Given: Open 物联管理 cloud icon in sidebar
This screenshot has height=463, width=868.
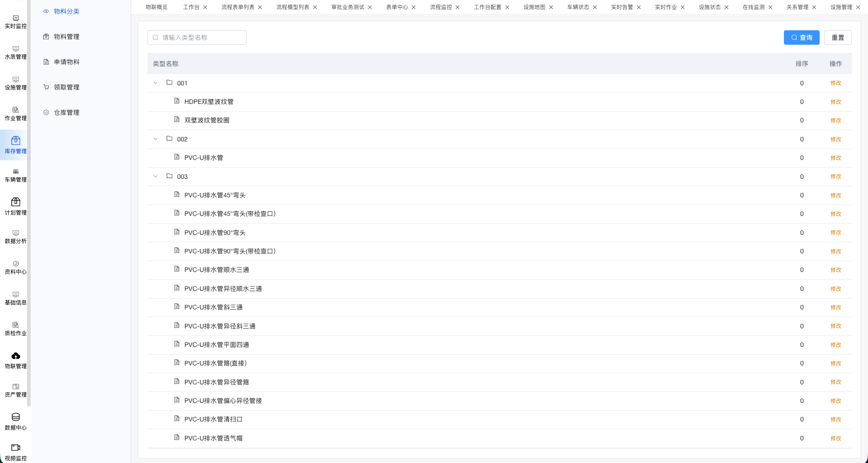Looking at the screenshot, I should point(15,356).
